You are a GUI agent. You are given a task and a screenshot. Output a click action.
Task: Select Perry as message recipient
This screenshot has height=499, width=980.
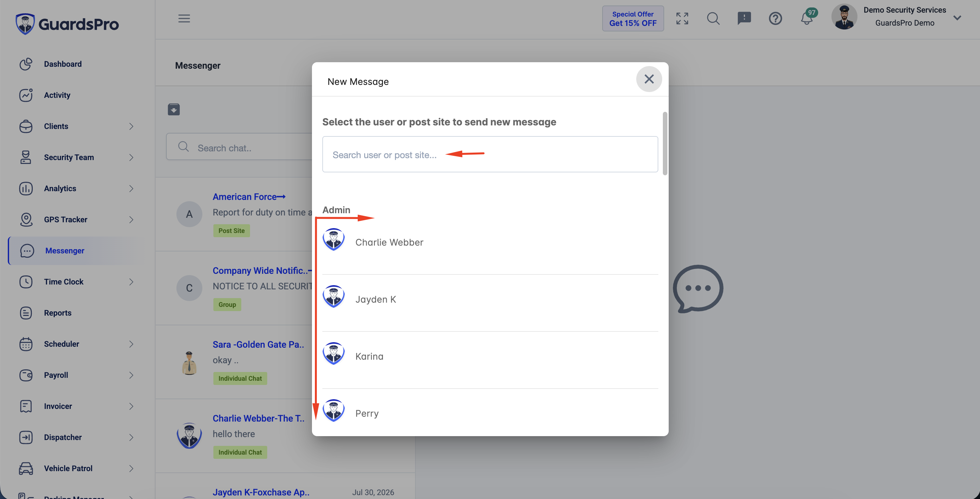coord(367,413)
